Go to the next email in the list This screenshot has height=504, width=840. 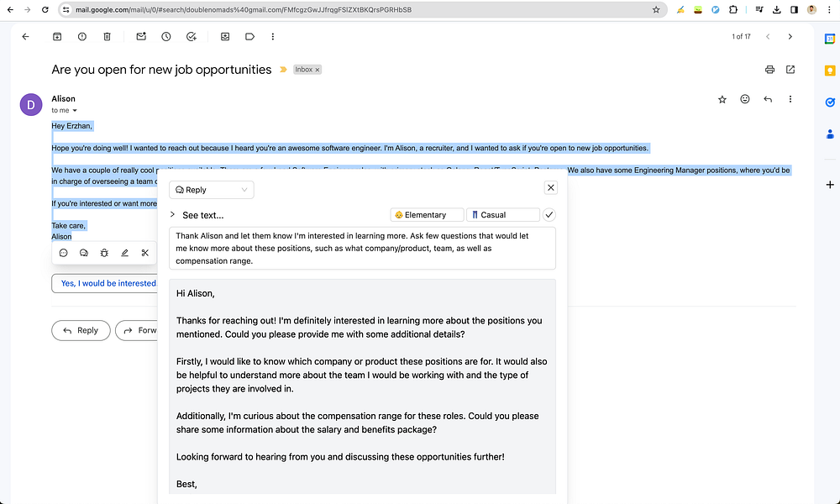pos(790,37)
